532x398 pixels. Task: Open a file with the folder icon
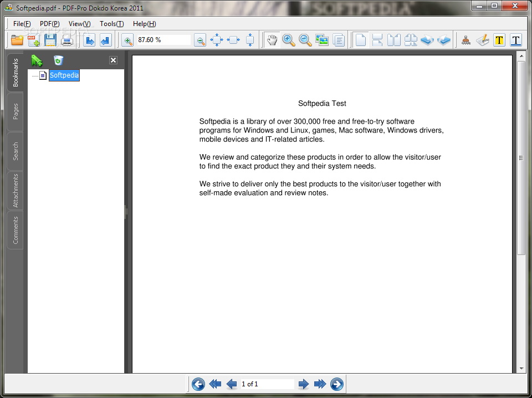[17, 40]
